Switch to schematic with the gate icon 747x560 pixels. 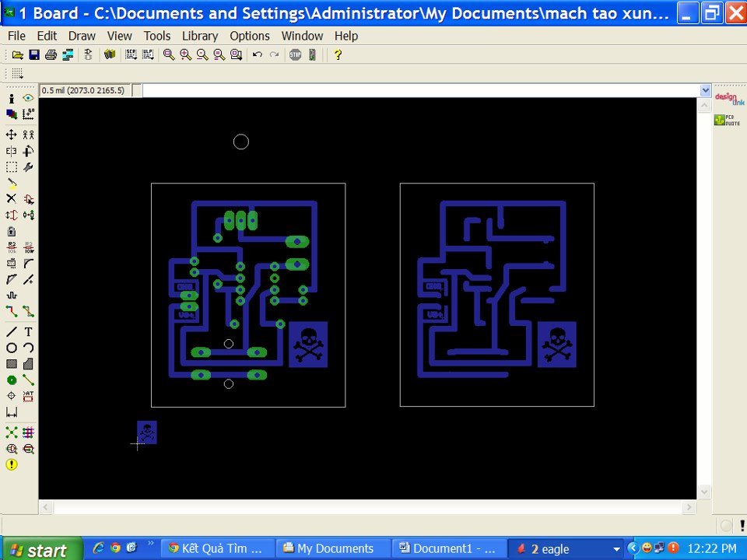click(x=88, y=54)
